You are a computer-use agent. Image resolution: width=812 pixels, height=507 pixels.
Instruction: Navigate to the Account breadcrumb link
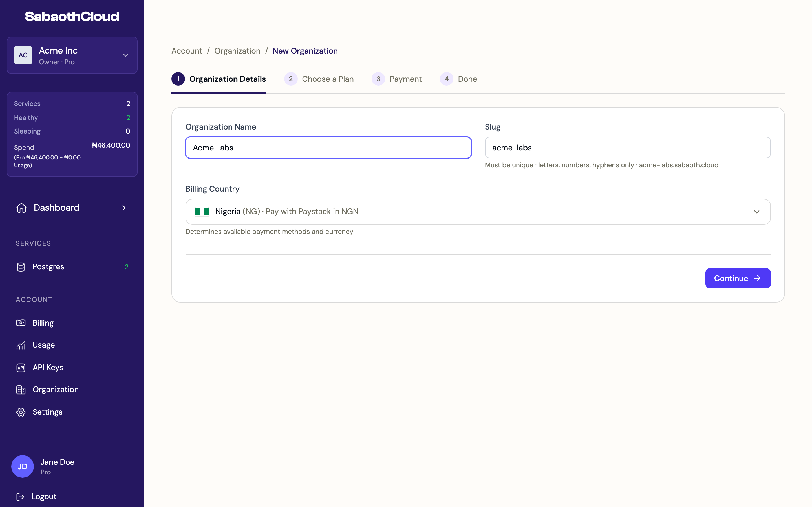click(187, 51)
